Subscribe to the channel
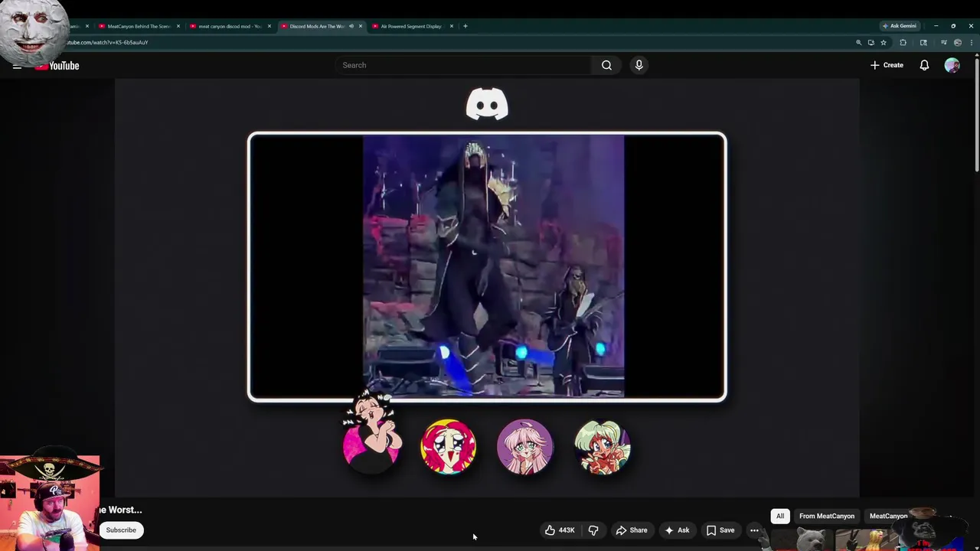This screenshot has width=980, height=551. click(121, 530)
